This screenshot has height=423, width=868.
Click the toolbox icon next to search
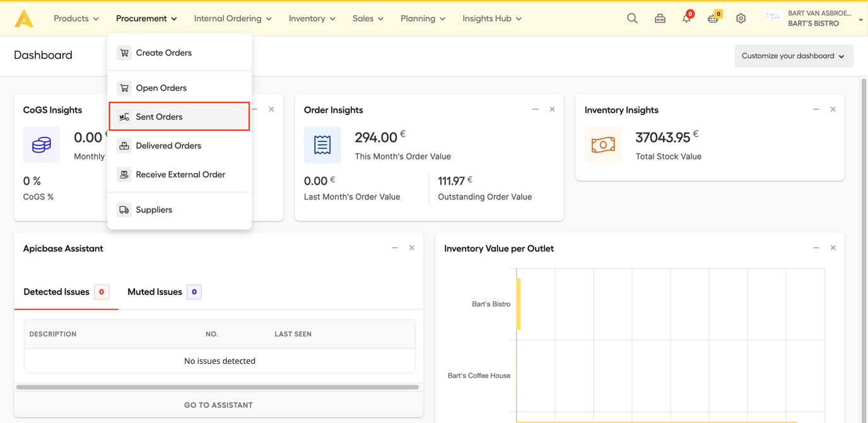pyautogui.click(x=660, y=18)
